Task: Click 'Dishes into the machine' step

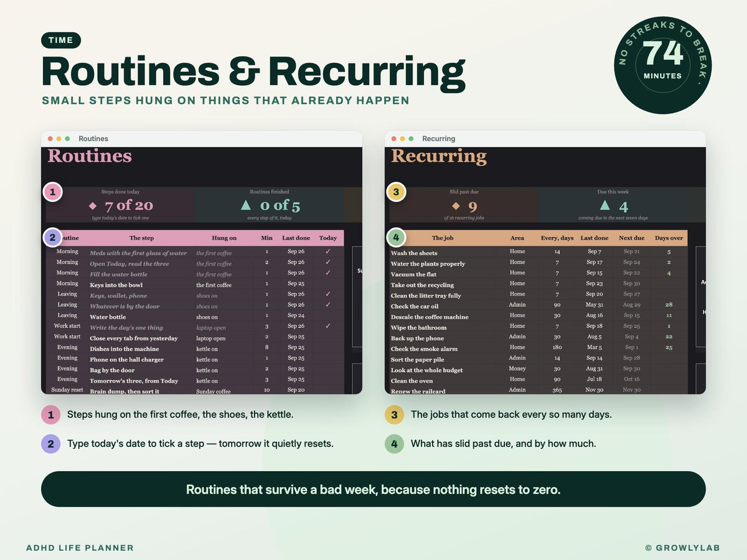Action: (x=125, y=349)
